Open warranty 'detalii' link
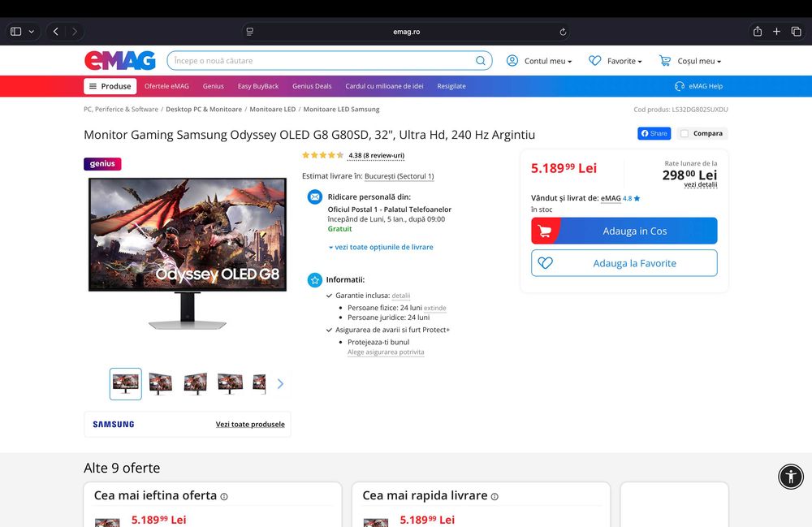Screen dimensions: 812x527 pyautogui.click(x=401, y=296)
